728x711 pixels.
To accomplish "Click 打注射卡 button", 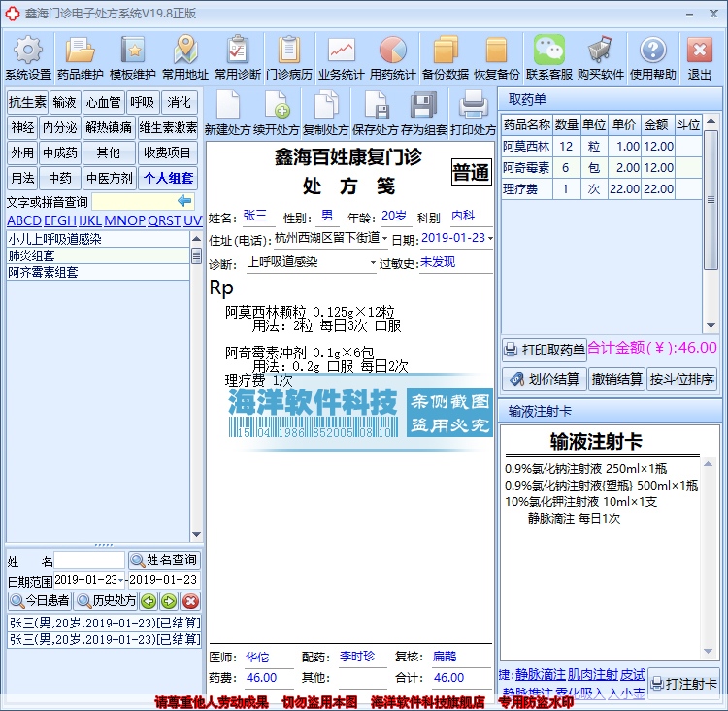I will (x=683, y=684).
